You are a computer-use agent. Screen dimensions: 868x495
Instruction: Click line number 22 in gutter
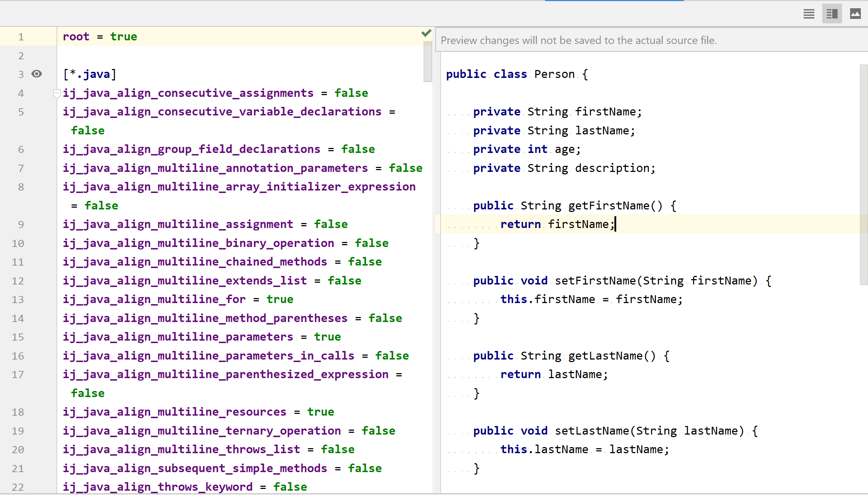18,487
